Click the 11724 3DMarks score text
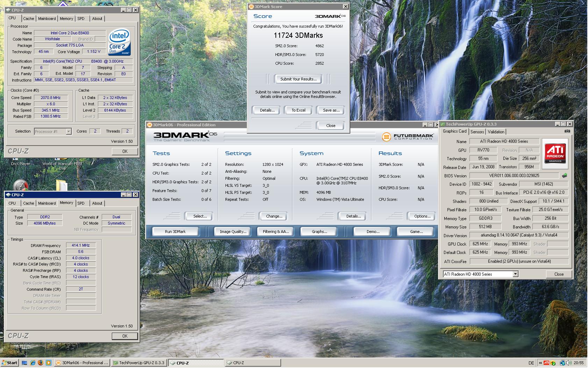 click(x=298, y=35)
